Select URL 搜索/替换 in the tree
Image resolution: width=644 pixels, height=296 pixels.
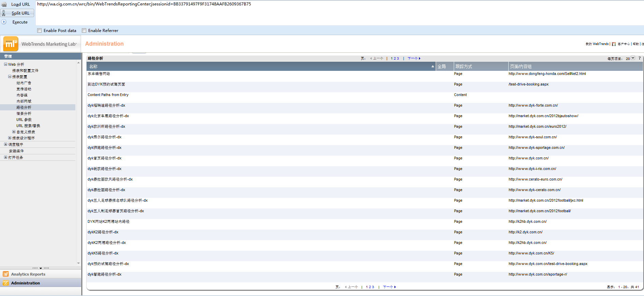pos(28,126)
